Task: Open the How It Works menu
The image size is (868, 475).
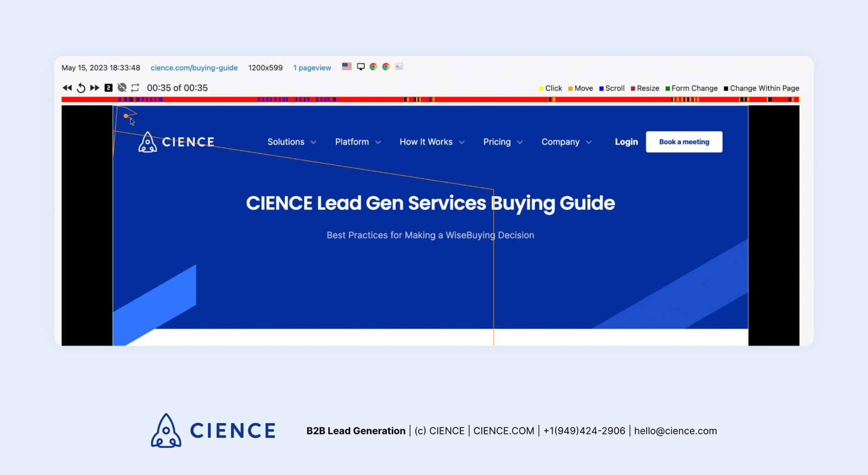Action: pyautogui.click(x=432, y=142)
